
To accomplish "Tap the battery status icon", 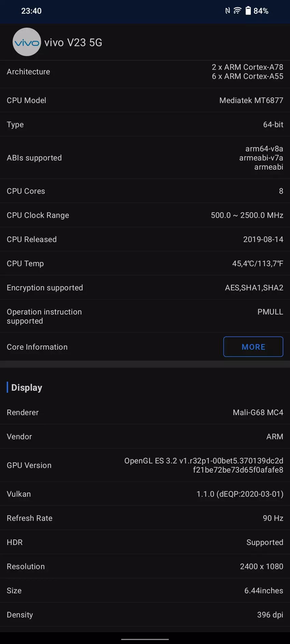I will pos(248,11).
